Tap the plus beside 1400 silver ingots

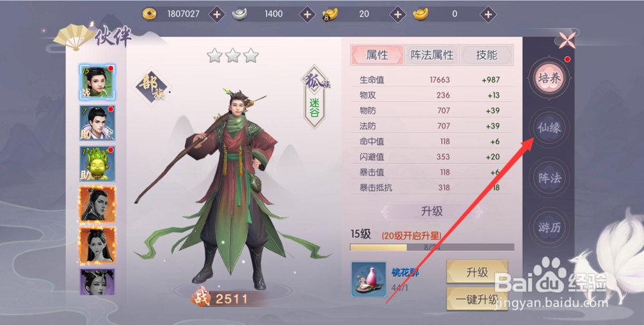click(307, 14)
